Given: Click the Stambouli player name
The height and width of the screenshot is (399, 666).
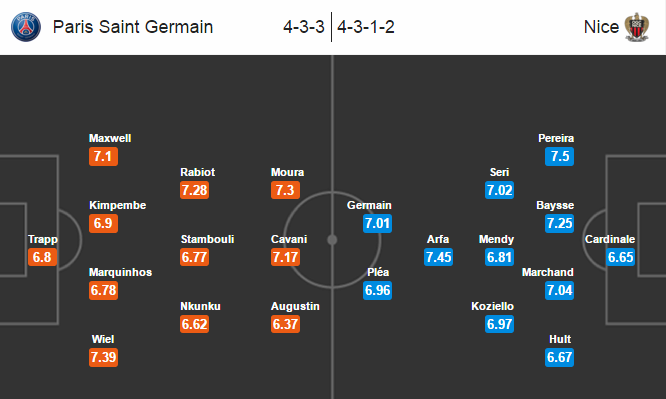Looking at the screenshot, I should tap(207, 239).
